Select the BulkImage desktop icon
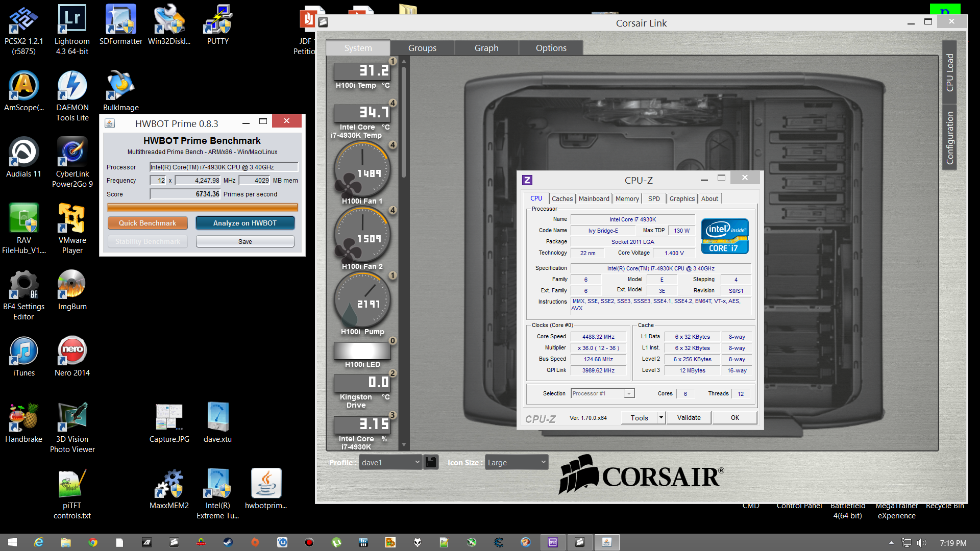This screenshot has height=551, width=980. tap(120, 92)
